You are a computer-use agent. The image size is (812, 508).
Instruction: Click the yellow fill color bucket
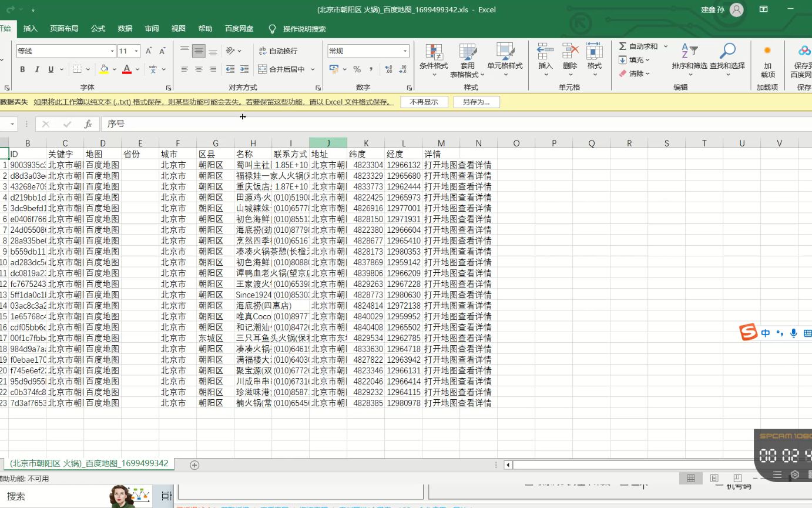(x=104, y=69)
